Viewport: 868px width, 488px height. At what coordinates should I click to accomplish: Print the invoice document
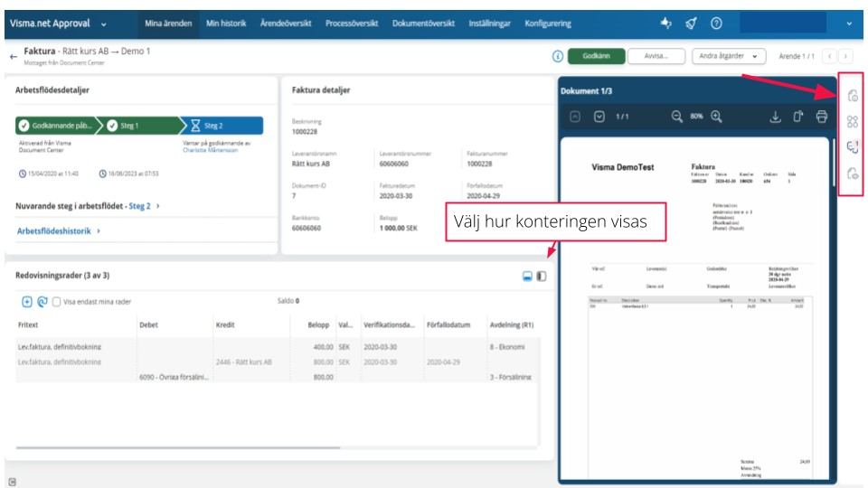[x=822, y=117]
